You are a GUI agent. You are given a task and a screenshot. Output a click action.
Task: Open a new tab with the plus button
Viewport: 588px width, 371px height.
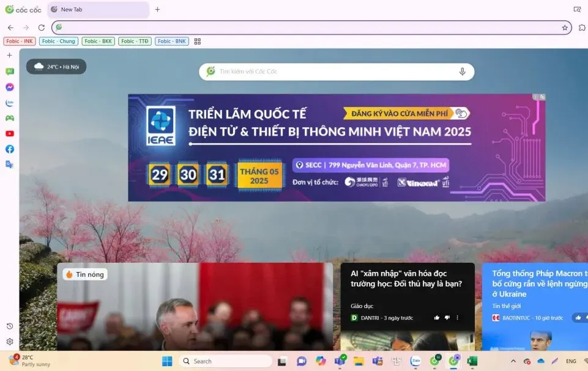[x=157, y=9]
